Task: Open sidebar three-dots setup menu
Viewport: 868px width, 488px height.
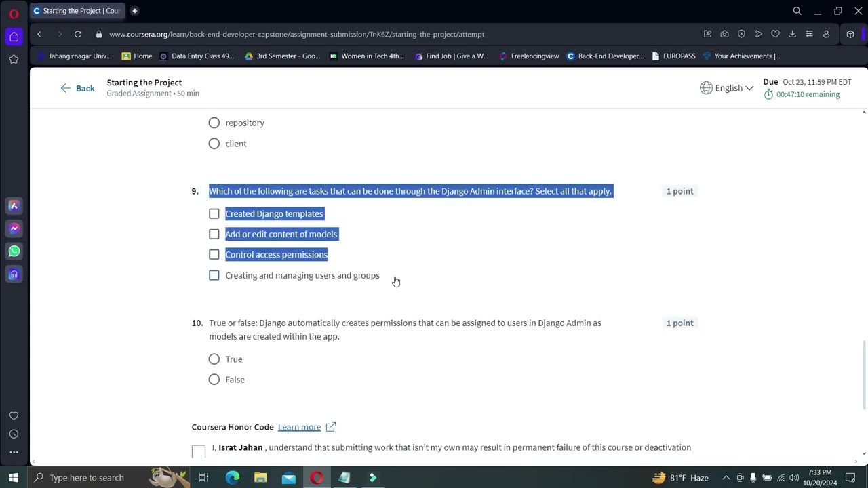Action: pyautogui.click(x=14, y=452)
